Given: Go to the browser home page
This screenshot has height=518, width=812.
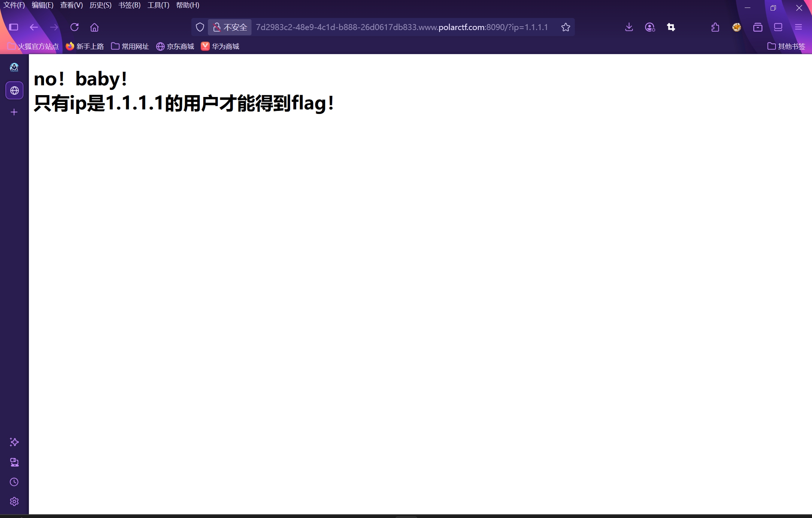Looking at the screenshot, I should pos(94,27).
